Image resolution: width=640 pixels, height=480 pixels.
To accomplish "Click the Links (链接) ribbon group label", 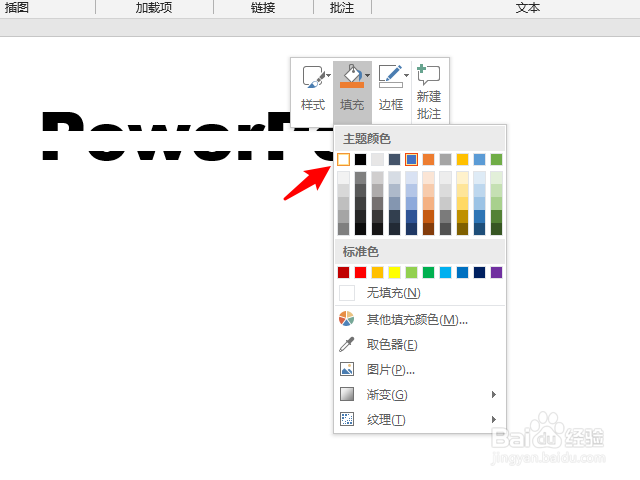I will coord(263,7).
